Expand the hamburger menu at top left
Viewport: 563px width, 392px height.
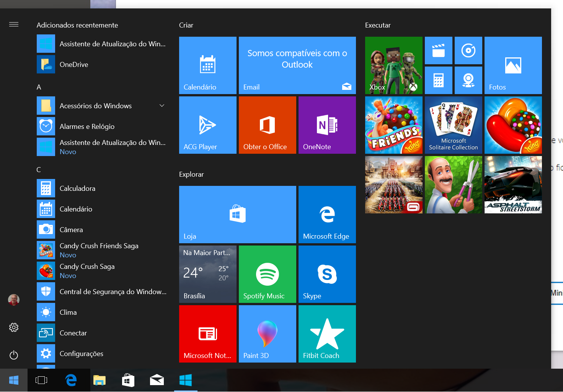pos(14,24)
